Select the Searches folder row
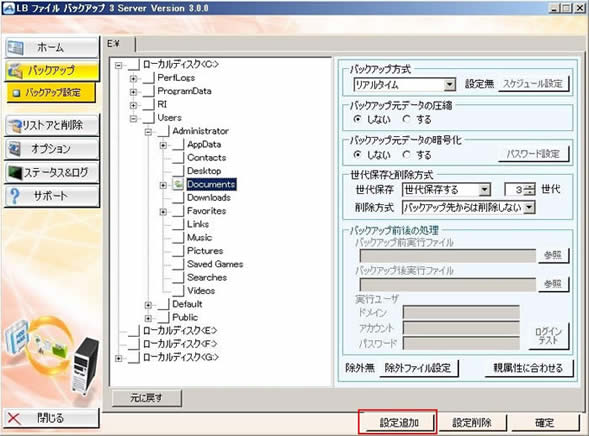The width and height of the screenshot is (589, 436). [207, 278]
